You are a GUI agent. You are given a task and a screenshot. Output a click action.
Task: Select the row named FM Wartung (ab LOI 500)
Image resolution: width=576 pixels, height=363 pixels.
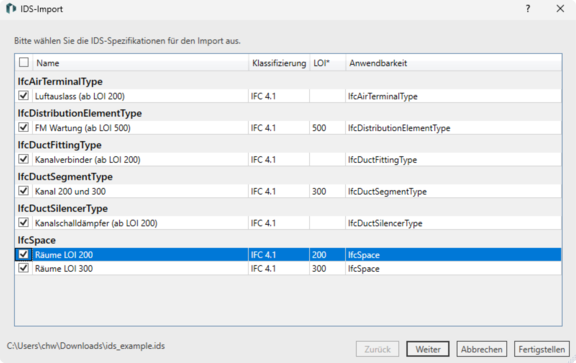coord(288,128)
